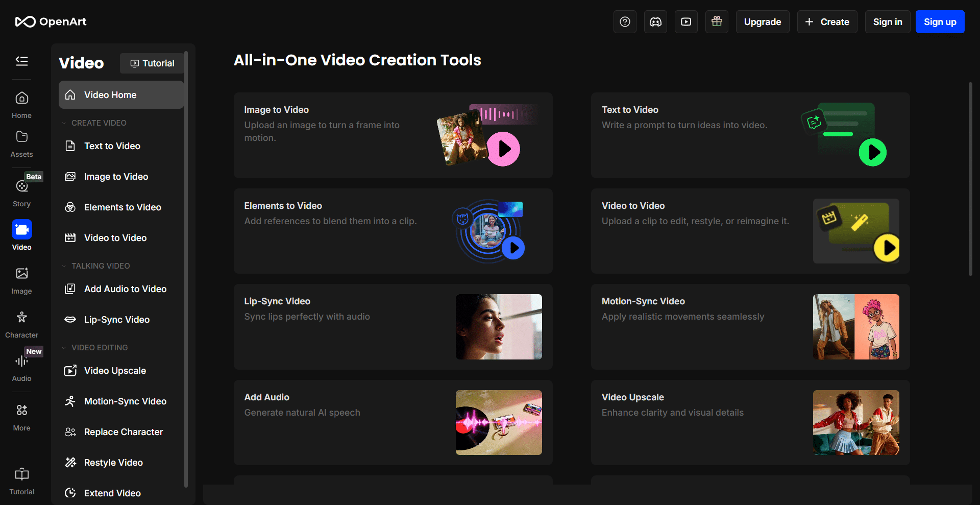Open the More apps menu
This screenshot has height=505, width=980.
21,417
